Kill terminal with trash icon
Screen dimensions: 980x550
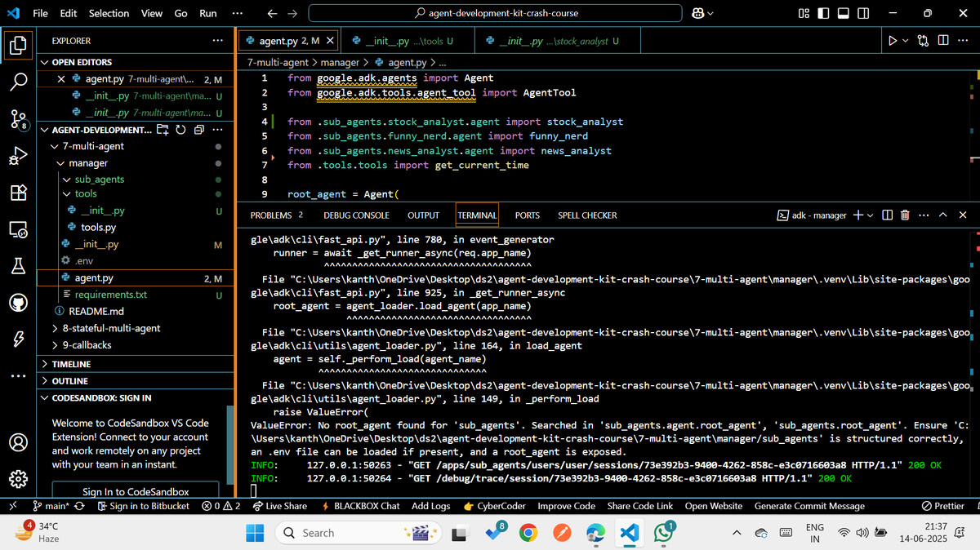[905, 215]
